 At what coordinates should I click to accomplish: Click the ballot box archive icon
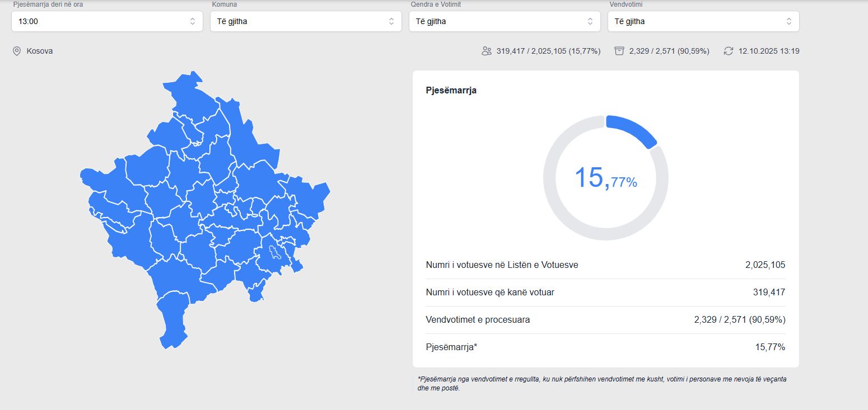[x=619, y=51]
